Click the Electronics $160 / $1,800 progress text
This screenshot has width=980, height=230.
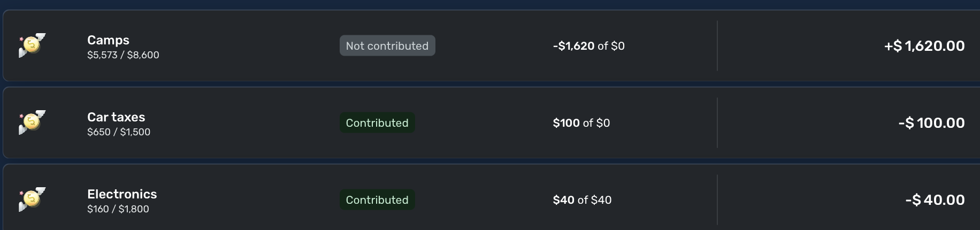118,209
